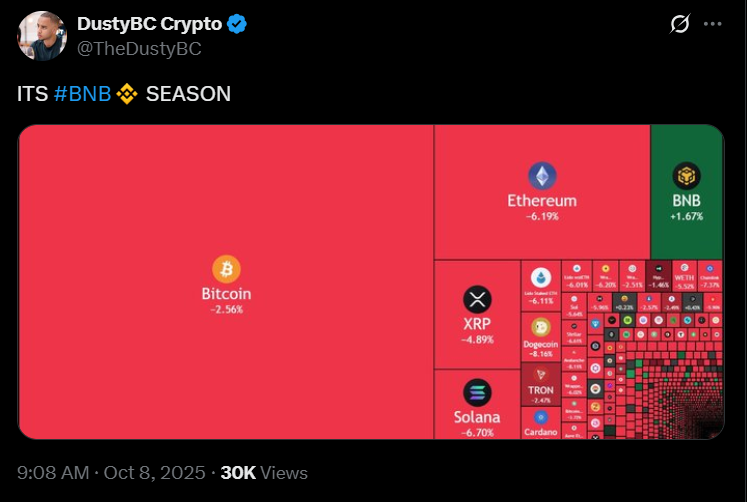The image size is (747, 502).
Task: Click the Ethereum logo in heatmap
Action: [542, 176]
